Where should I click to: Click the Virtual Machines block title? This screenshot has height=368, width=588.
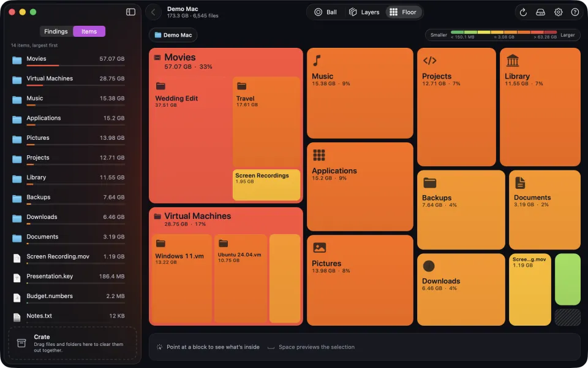(198, 216)
